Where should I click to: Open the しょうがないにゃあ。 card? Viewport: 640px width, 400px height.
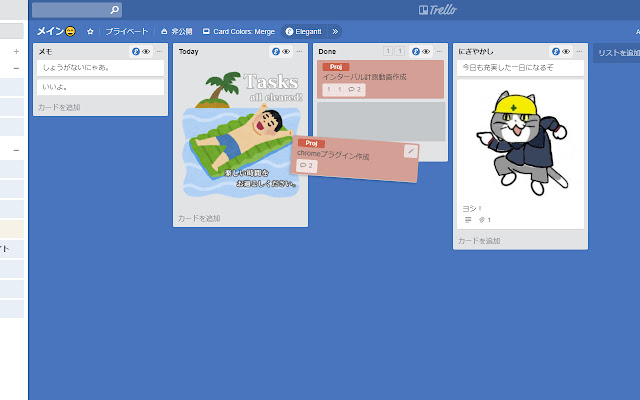click(100, 68)
